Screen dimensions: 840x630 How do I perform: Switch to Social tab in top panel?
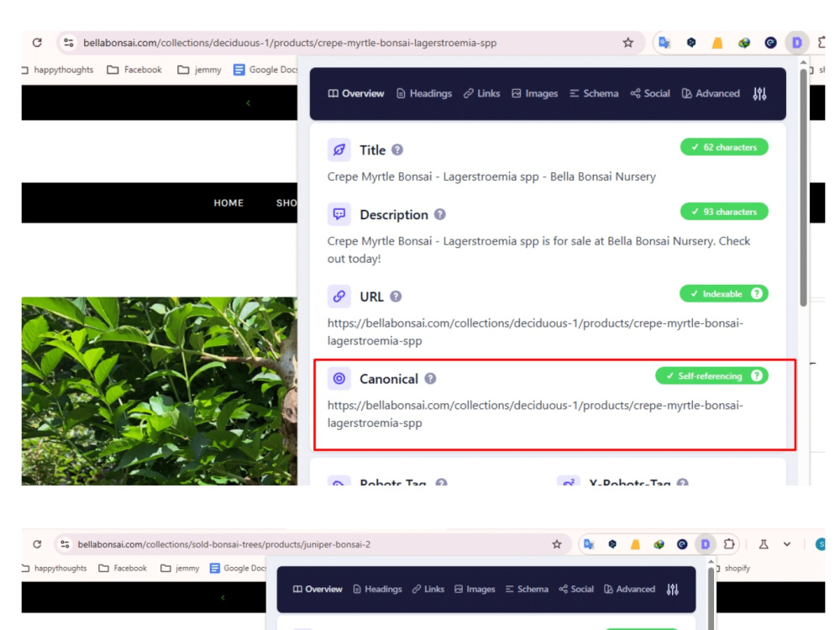650,93
